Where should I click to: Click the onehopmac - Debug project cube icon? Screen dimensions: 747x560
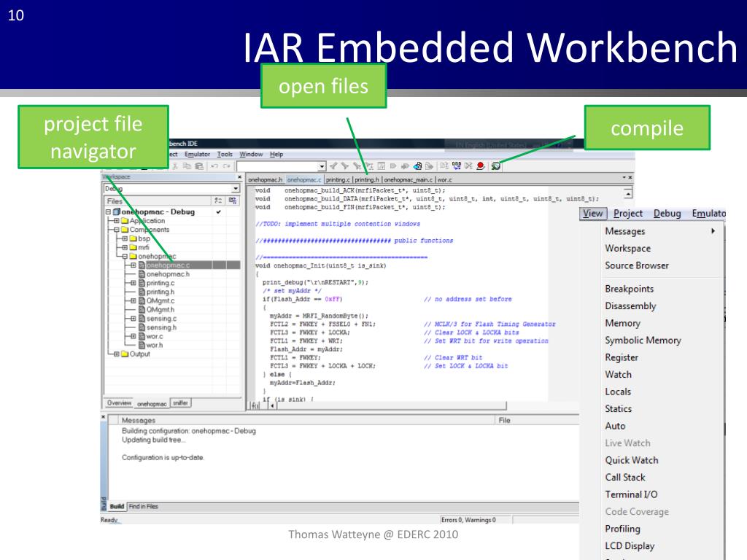tap(117, 212)
